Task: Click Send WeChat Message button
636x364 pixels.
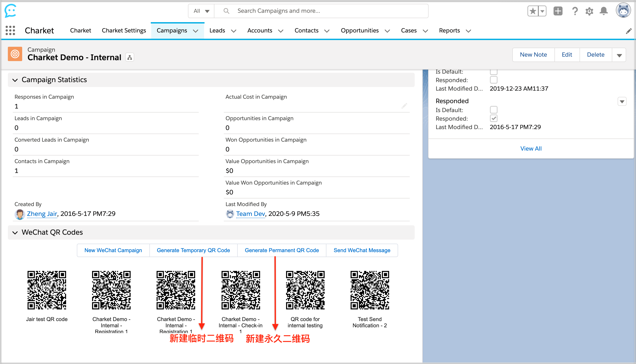Action: [362, 250]
